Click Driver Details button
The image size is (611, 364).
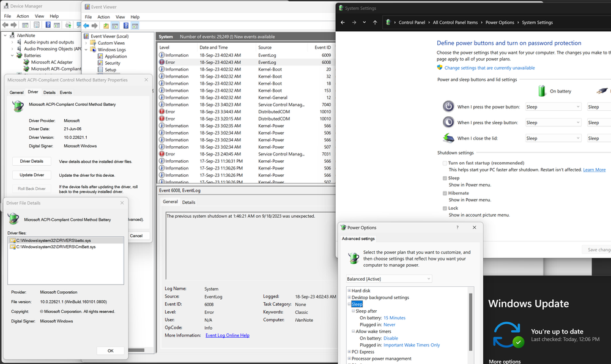tap(32, 162)
